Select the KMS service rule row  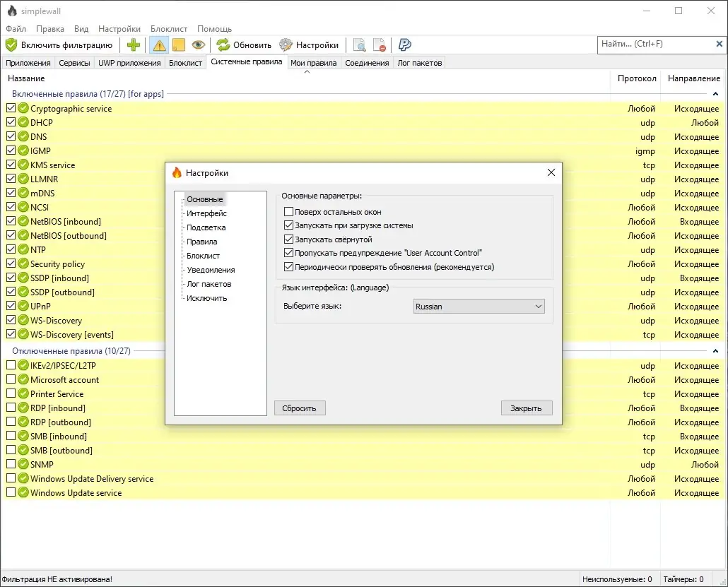(364, 165)
